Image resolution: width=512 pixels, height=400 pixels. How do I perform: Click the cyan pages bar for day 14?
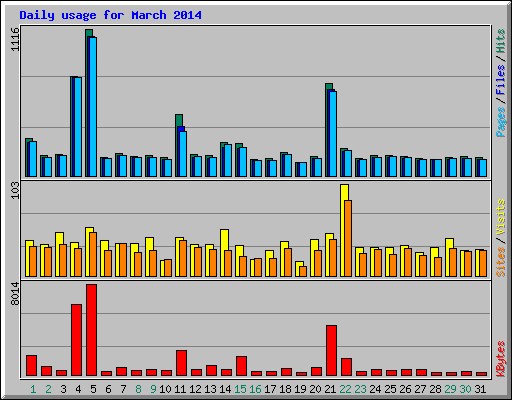click(x=228, y=161)
